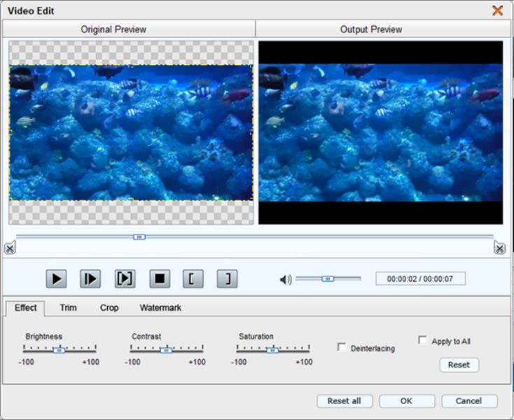Click right scissor trim marker
The height and width of the screenshot is (420, 514).
coord(499,248)
